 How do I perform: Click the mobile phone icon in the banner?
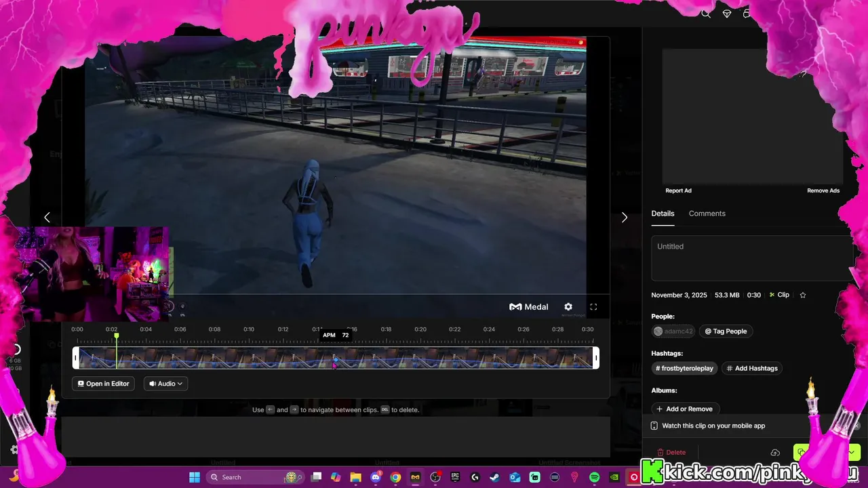654,426
